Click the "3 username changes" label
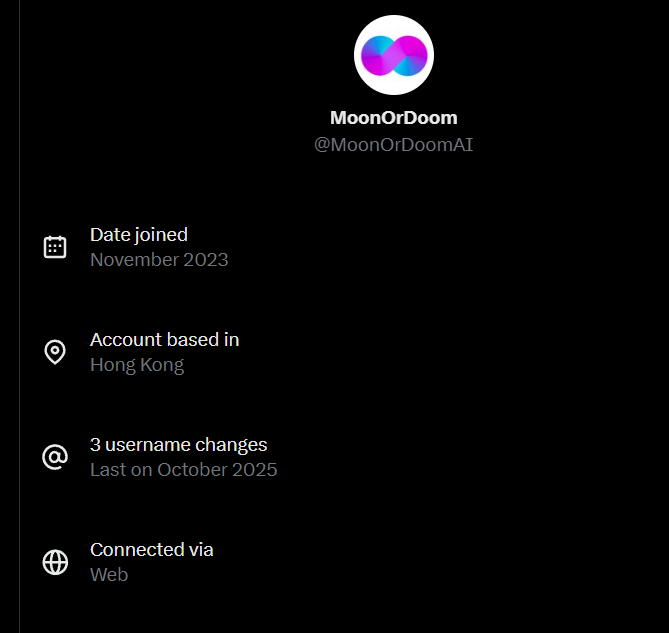This screenshot has width=669, height=633. (178, 445)
